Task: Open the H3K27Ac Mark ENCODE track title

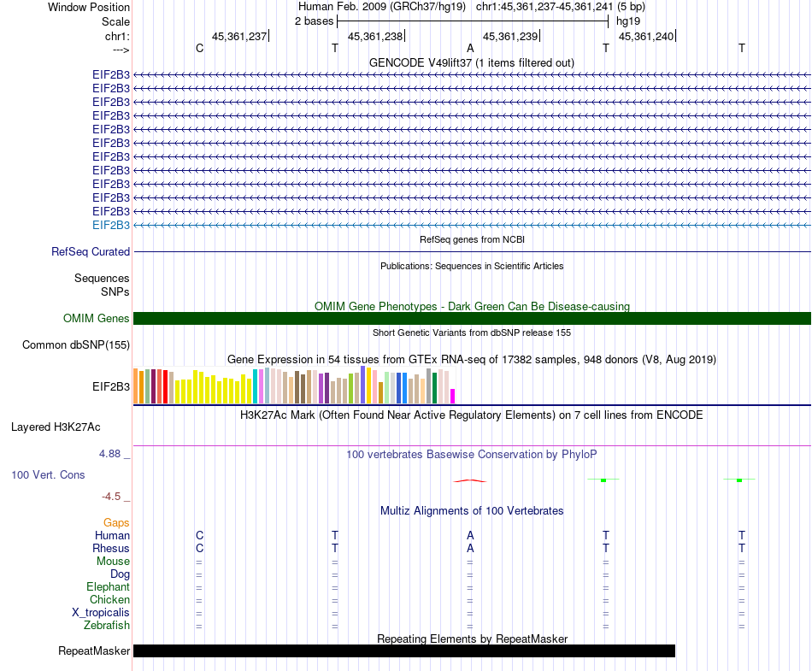Action: (472, 415)
